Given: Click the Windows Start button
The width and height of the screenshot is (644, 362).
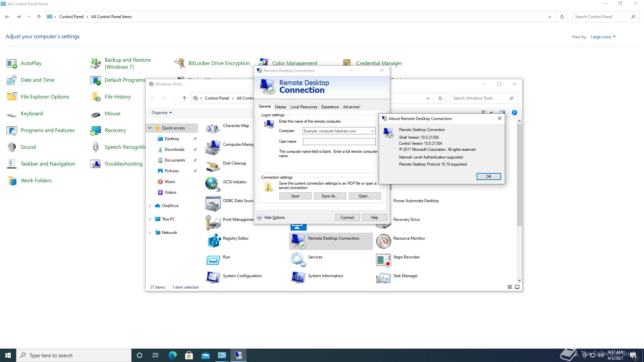Looking at the screenshot, I should tap(8, 355).
